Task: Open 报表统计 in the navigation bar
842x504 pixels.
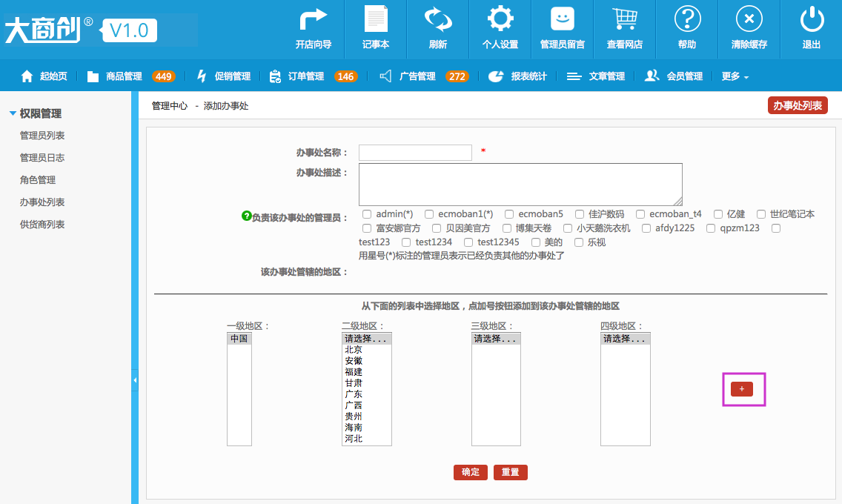Action: click(x=517, y=76)
